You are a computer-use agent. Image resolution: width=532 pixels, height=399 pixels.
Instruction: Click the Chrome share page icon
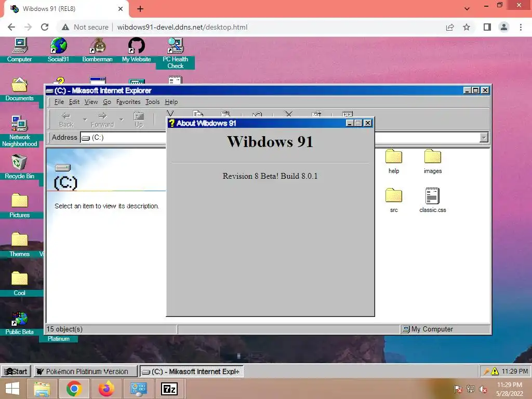[x=449, y=27]
